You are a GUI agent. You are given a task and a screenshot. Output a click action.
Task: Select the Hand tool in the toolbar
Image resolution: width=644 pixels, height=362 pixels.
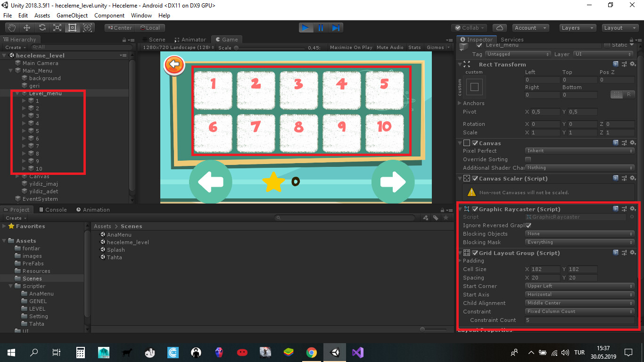coord(11,27)
